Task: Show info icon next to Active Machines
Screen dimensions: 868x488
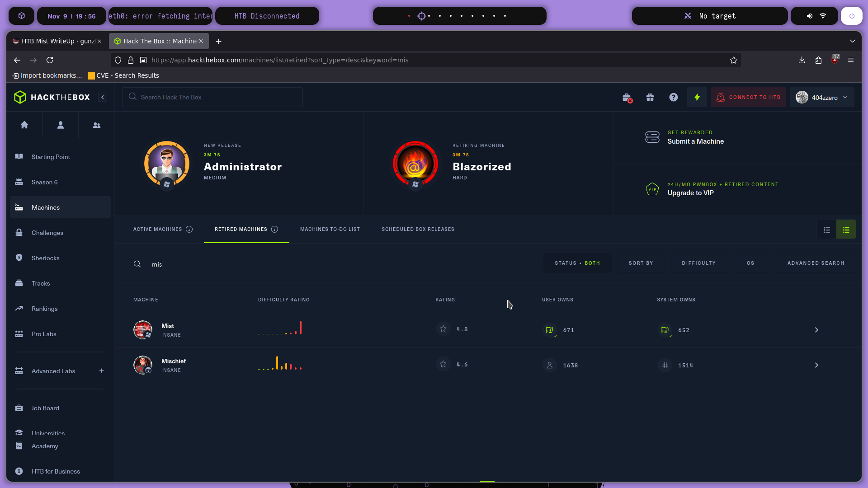Action: (189, 230)
